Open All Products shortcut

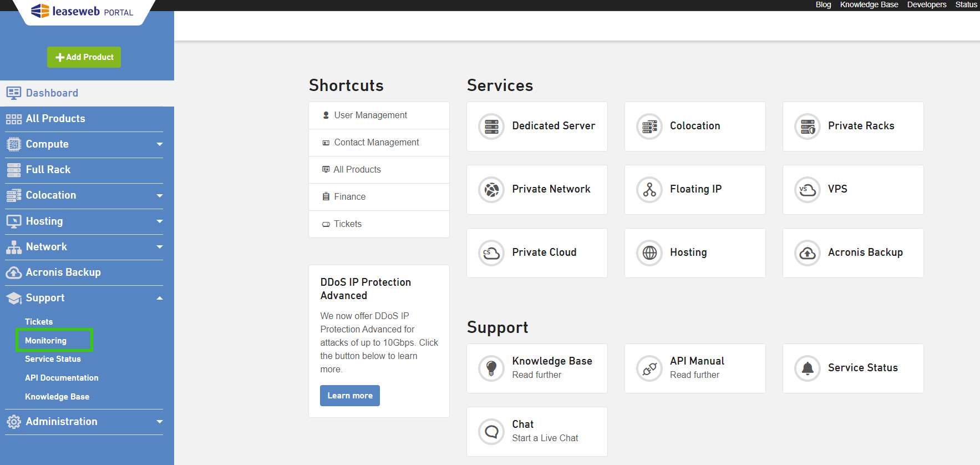point(379,170)
